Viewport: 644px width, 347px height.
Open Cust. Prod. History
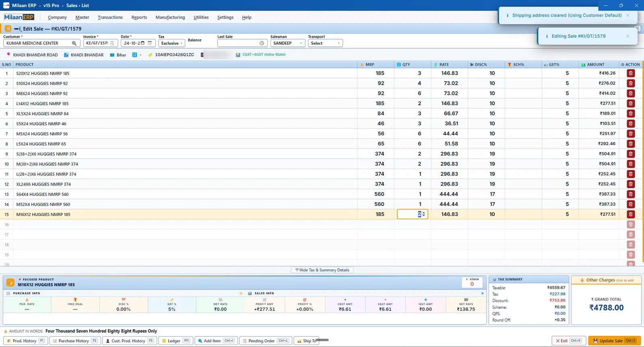click(130, 341)
